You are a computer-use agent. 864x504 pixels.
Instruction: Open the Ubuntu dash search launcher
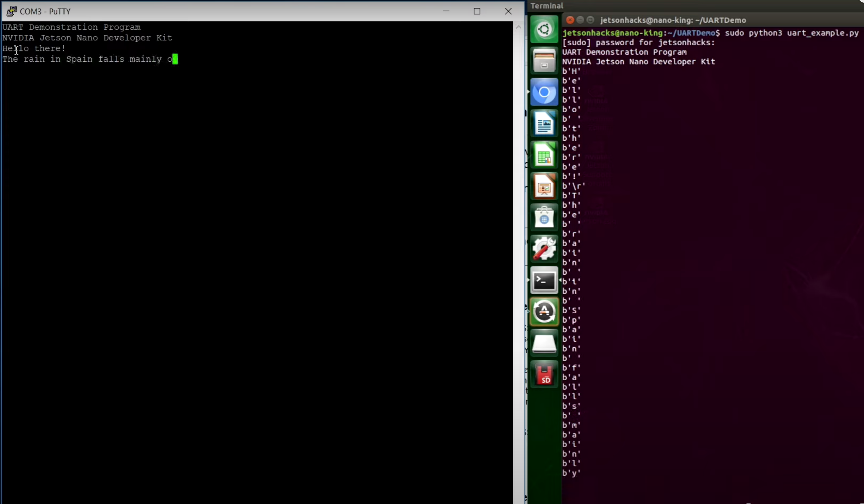[x=544, y=29]
